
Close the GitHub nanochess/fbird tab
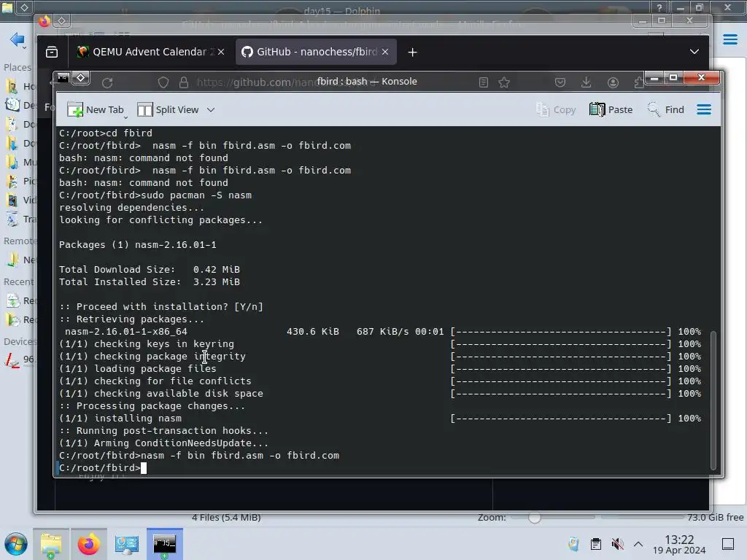(385, 52)
